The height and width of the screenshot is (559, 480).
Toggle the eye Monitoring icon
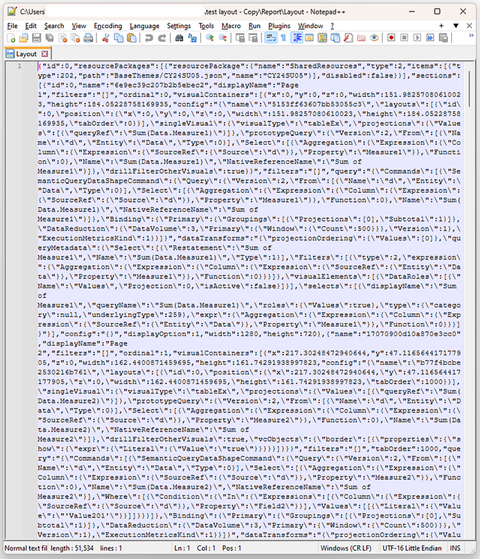pos(374,38)
